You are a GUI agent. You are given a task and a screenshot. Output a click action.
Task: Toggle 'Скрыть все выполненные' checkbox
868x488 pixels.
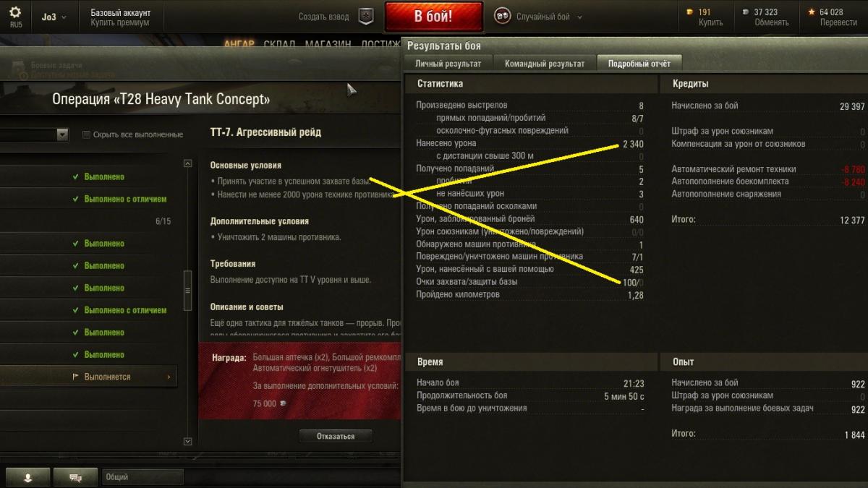tap(87, 134)
